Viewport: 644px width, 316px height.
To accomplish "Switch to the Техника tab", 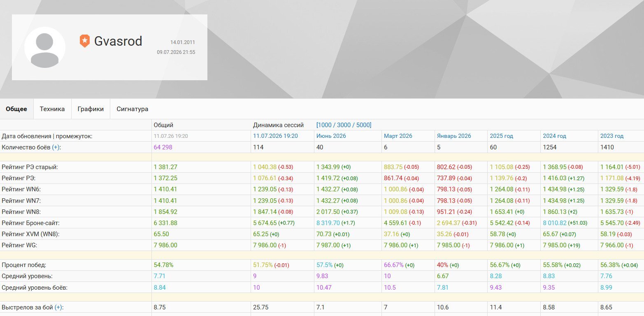I will click(52, 109).
